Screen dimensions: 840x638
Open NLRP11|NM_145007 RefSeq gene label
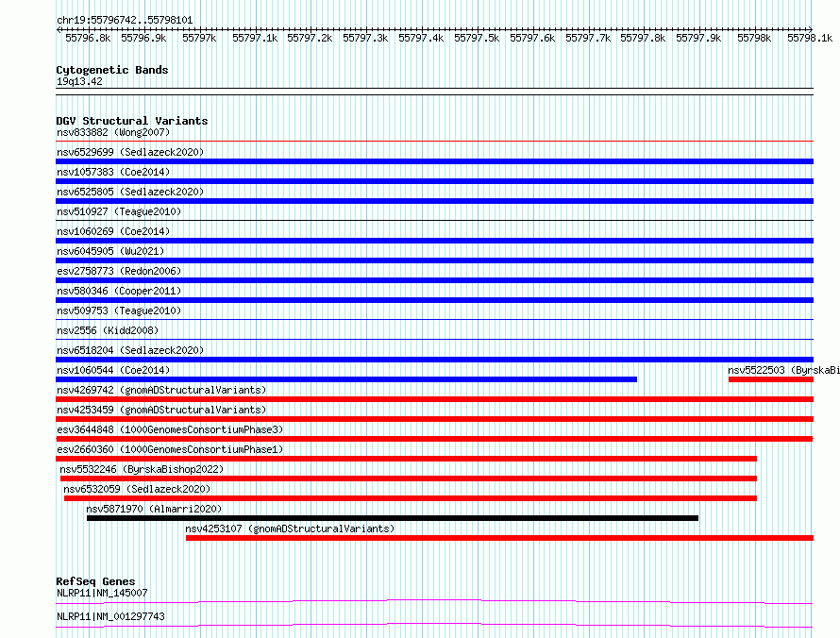click(102, 593)
